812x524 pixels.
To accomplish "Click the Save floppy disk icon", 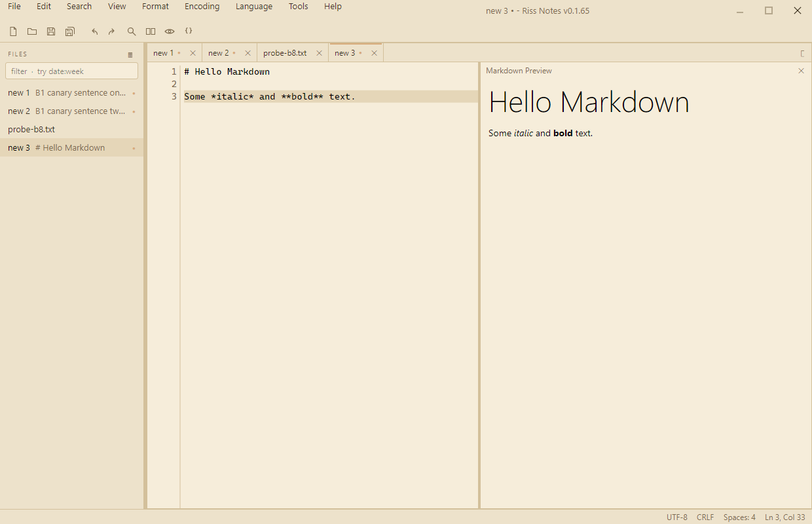I will [51, 31].
